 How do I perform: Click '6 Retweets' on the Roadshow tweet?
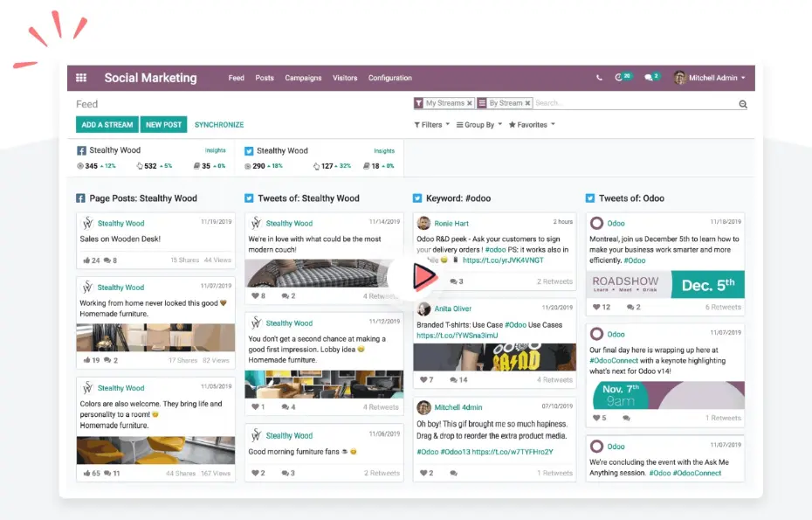[723, 307]
